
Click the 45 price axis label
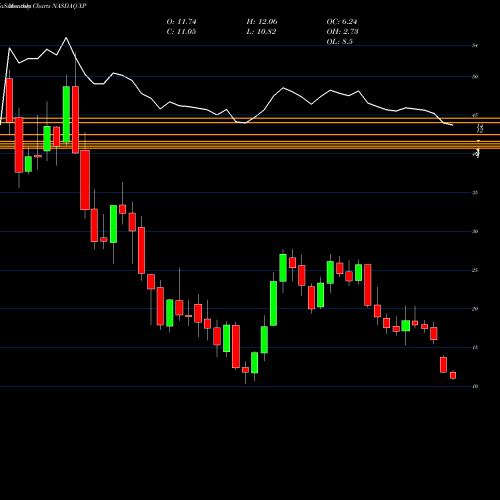pyautogui.click(x=475, y=115)
